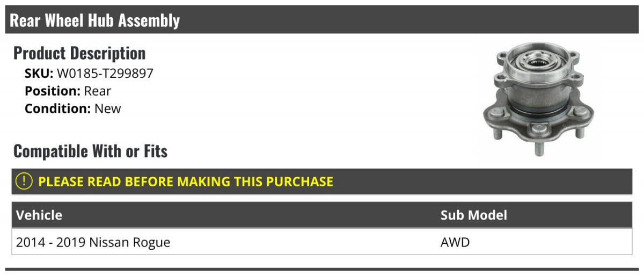Click the Vehicle column header
The width and height of the screenshot is (644, 276).
pos(39,215)
